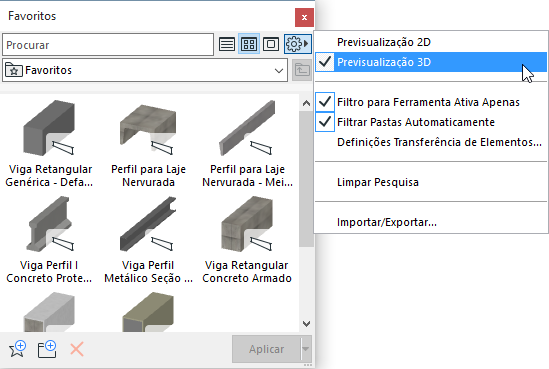The height and width of the screenshot is (369, 549).
Task: Close the Favoritos panel
Action: click(304, 17)
